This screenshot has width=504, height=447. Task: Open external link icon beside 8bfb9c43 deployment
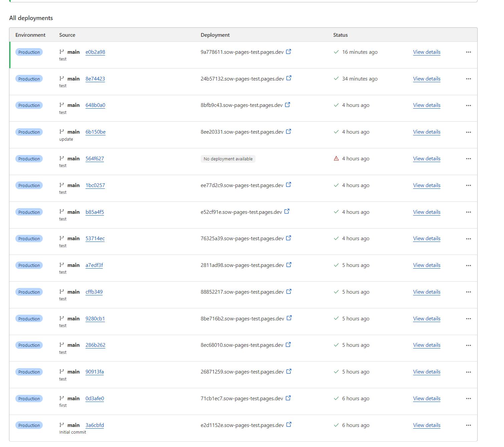pos(288,105)
